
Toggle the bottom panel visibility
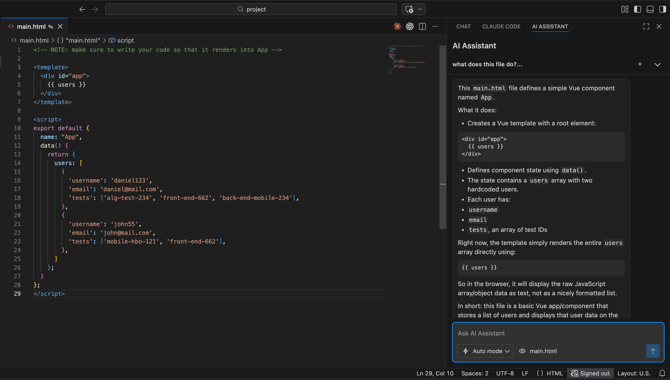click(650, 9)
